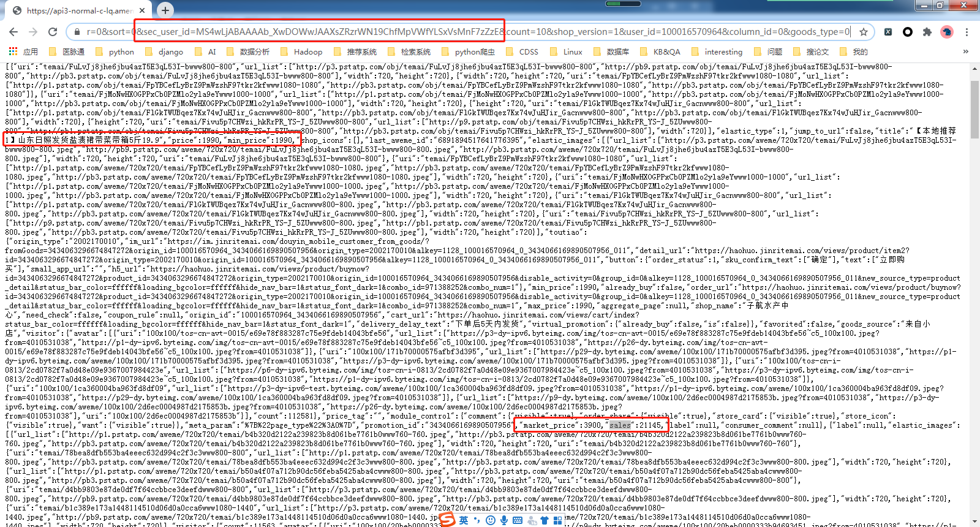Screen dimensions: 980x527
Task: Reload the current page
Action: click(53, 32)
